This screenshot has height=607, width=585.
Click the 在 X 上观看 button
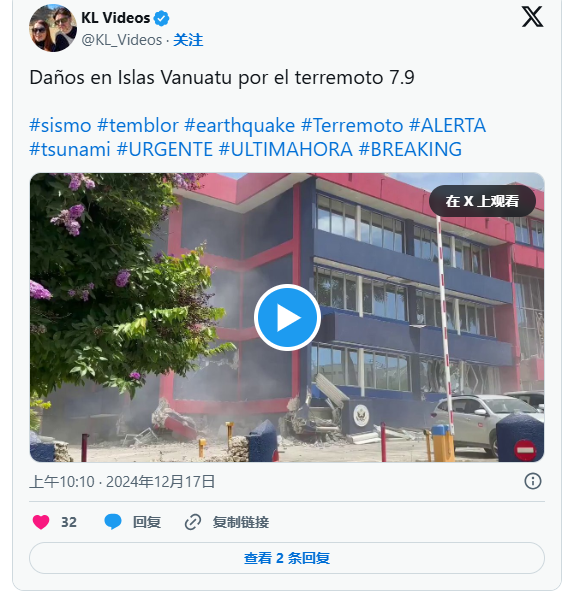[482, 201]
